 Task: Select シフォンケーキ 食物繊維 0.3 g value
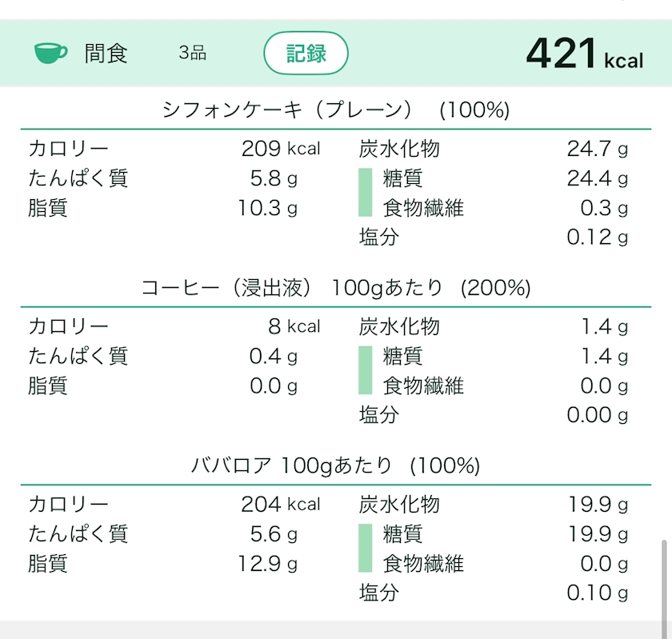point(604,208)
